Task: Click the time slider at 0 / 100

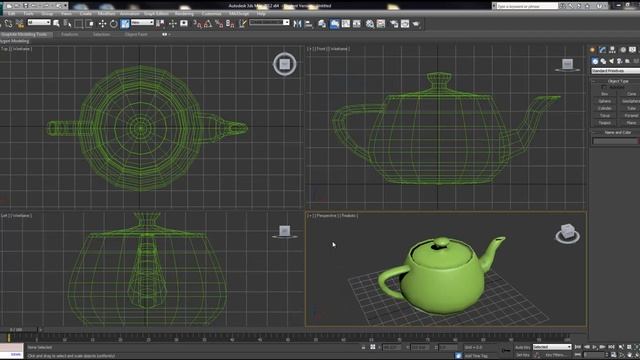Action: pos(18,329)
